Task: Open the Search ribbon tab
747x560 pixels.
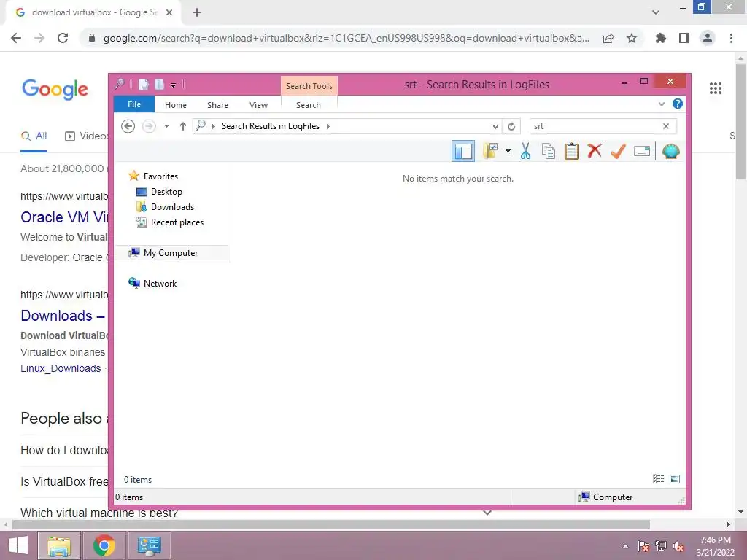Action: click(x=309, y=105)
